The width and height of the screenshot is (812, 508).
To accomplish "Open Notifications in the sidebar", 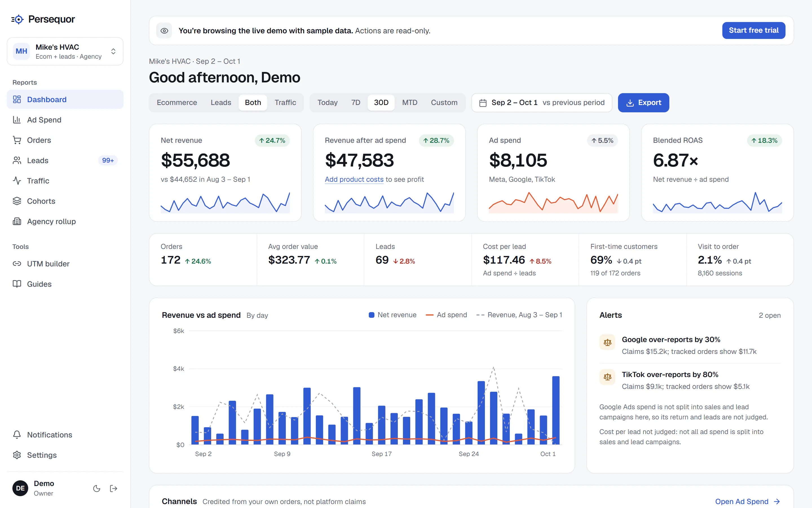I will [65, 435].
